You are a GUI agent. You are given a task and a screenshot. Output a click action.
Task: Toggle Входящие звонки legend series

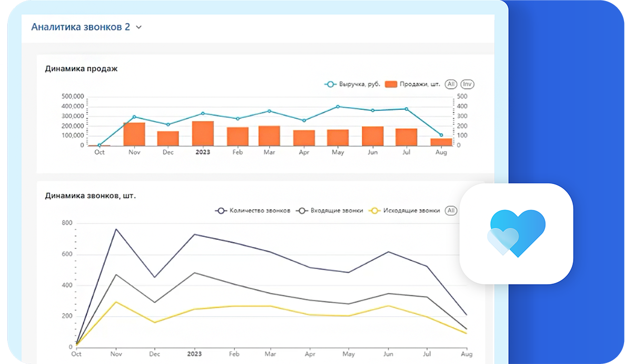pyautogui.click(x=337, y=210)
